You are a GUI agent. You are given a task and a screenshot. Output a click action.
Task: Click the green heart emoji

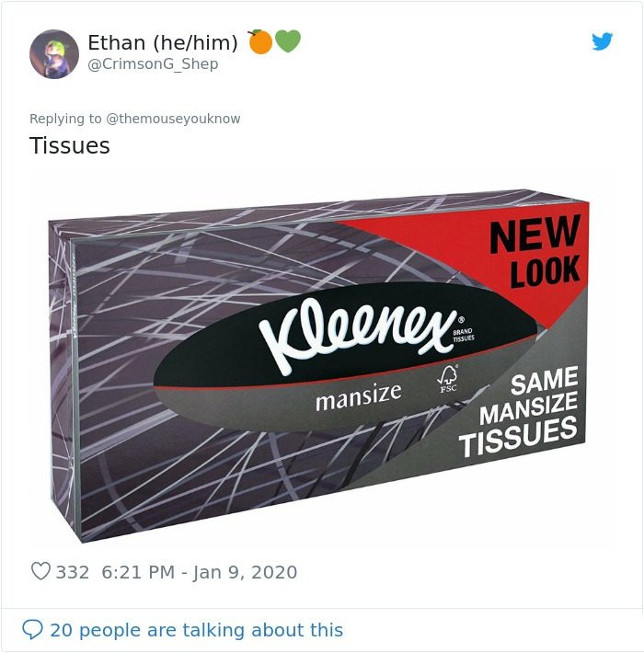tap(288, 41)
